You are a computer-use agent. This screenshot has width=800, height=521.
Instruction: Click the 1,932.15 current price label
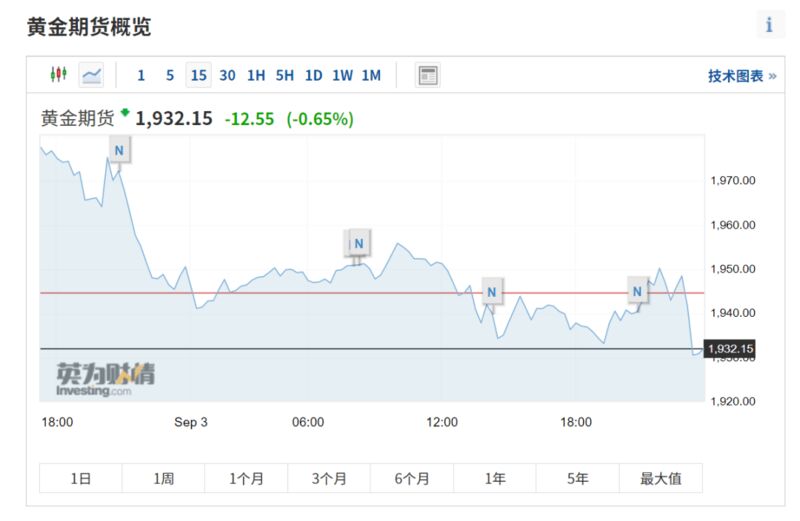click(730, 349)
